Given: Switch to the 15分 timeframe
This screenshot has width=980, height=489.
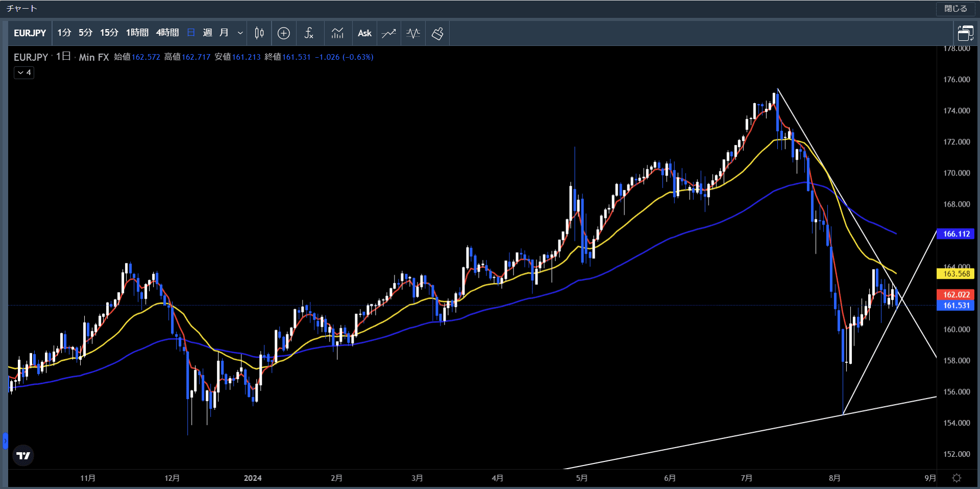Looking at the screenshot, I should tap(109, 33).
